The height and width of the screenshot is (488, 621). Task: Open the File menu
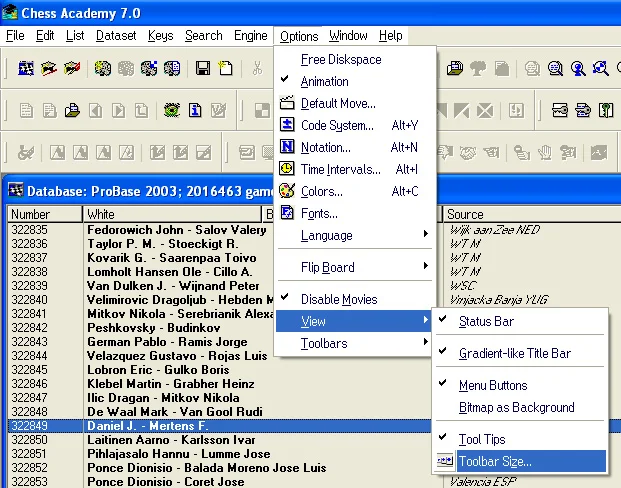(x=15, y=36)
